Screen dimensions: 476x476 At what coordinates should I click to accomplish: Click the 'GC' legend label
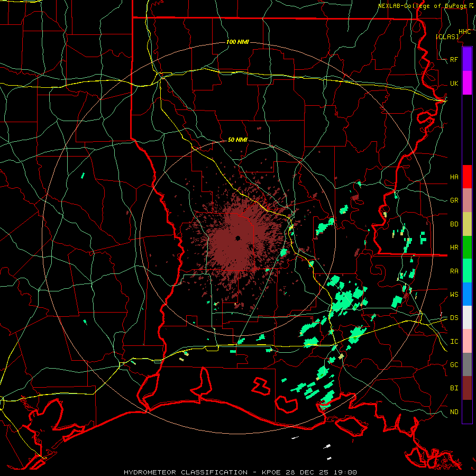[454, 365]
